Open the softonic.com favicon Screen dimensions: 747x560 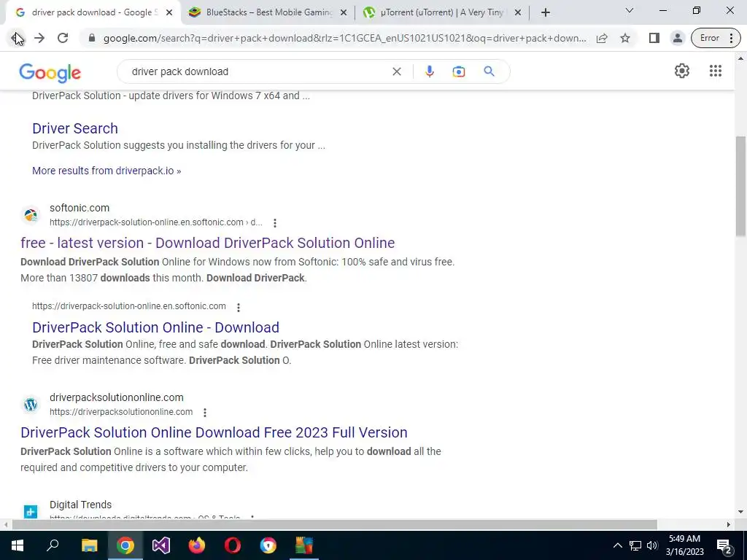pyautogui.click(x=31, y=215)
